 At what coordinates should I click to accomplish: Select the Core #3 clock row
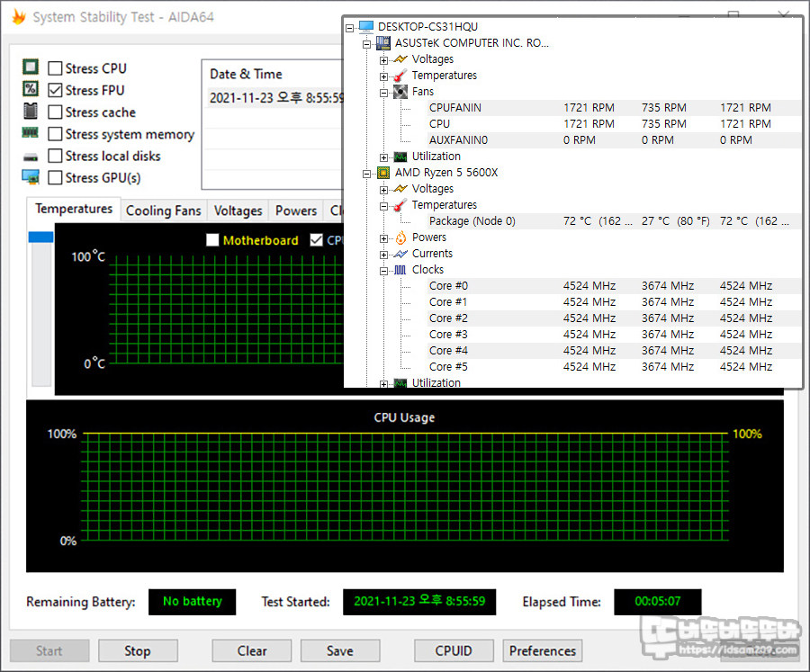coord(614,334)
